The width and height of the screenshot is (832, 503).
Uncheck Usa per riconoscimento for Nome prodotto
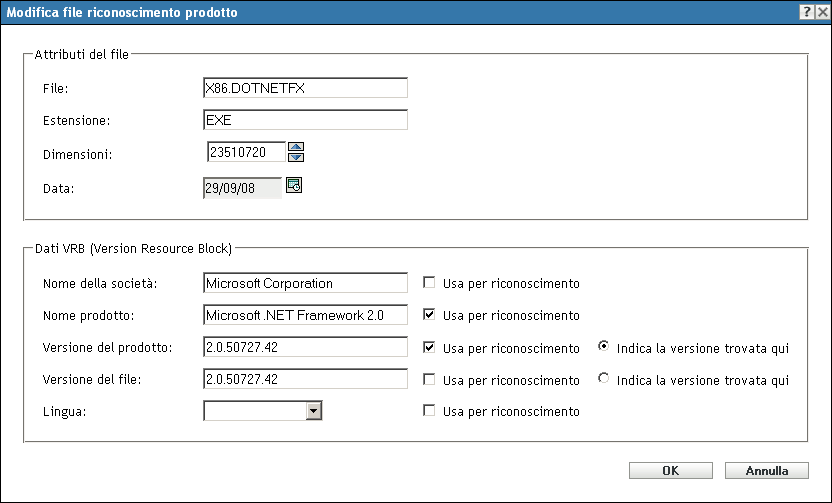[429, 315]
